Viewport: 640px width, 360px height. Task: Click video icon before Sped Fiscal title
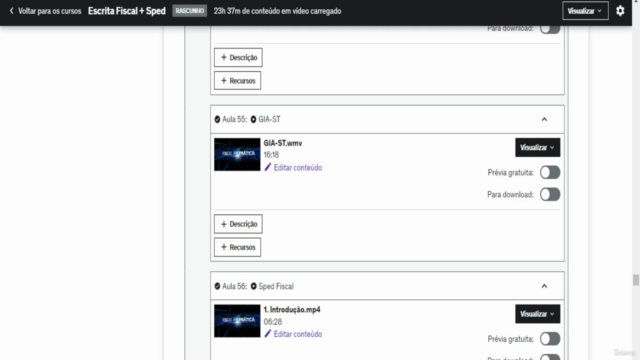point(253,286)
